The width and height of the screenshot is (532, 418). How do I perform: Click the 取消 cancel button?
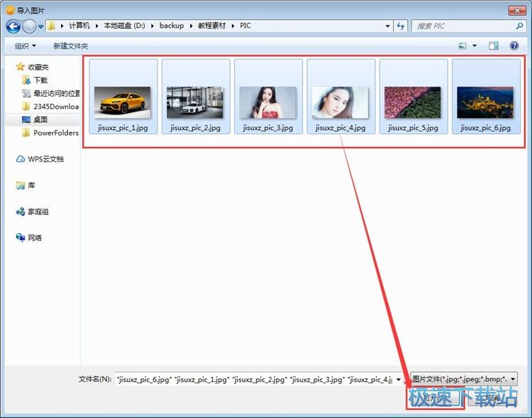pyautogui.click(x=493, y=397)
